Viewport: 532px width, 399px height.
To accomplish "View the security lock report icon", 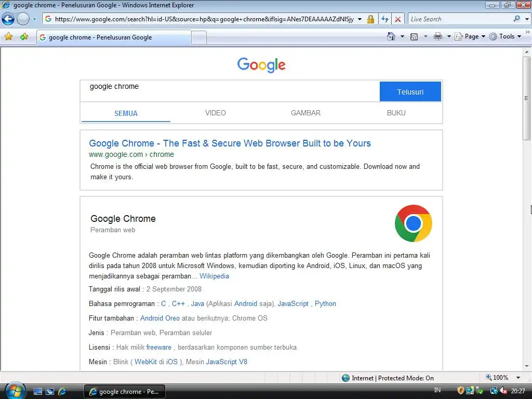I will [x=370, y=19].
